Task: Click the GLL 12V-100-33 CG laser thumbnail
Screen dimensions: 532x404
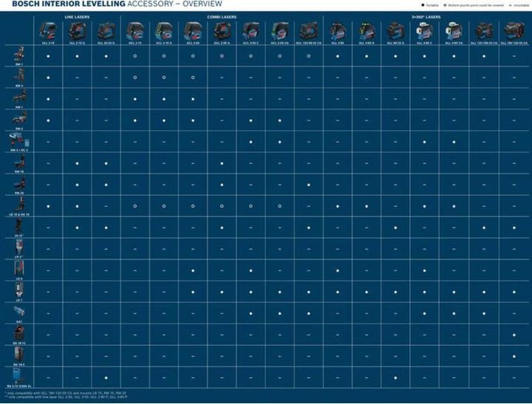Action: (484, 31)
